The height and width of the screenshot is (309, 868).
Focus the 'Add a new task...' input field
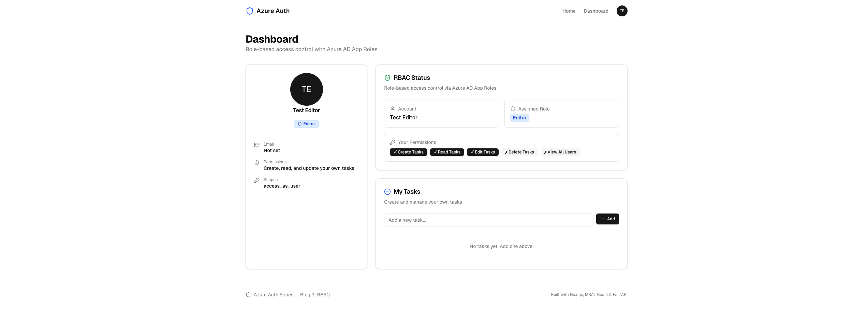(488, 220)
